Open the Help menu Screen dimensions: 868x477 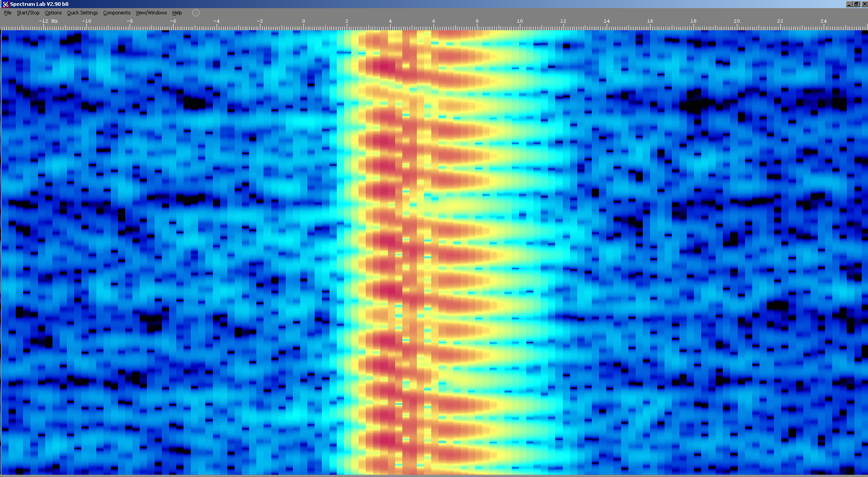coord(177,13)
